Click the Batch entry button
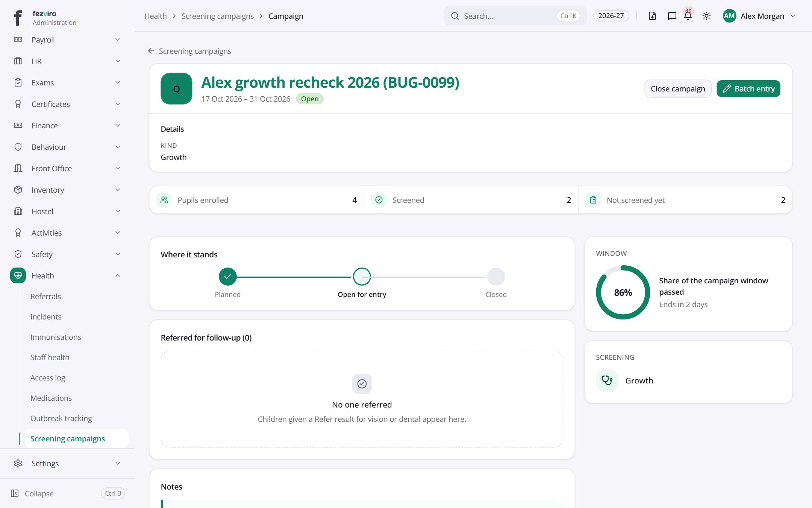The image size is (812, 508). coord(748,89)
